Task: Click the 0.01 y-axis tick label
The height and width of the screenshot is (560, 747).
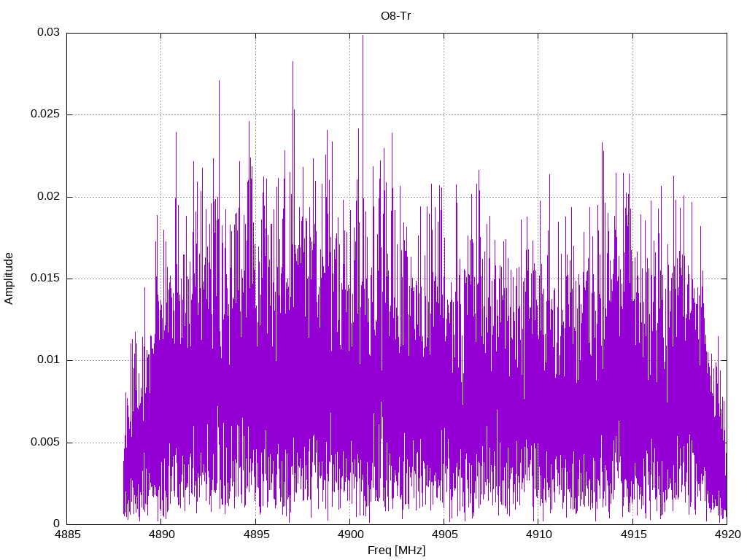Action: [49, 360]
